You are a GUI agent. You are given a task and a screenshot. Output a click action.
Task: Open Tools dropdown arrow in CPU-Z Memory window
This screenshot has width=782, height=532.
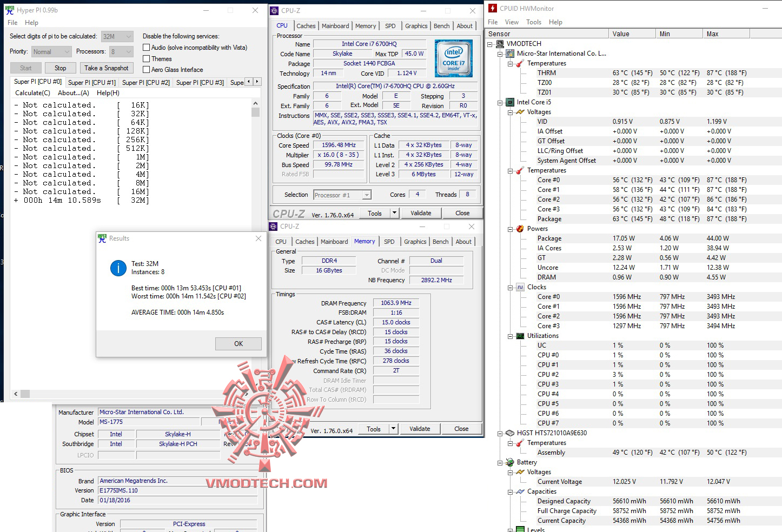point(393,429)
